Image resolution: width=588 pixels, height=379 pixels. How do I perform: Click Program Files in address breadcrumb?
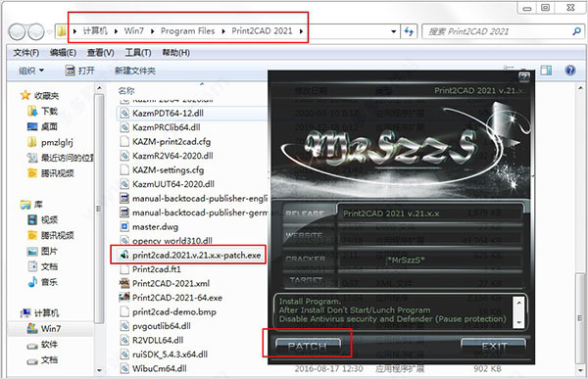pyautogui.click(x=188, y=30)
